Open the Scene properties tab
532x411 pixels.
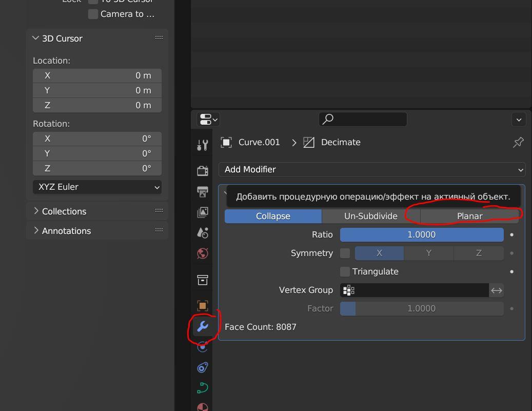coord(203,233)
